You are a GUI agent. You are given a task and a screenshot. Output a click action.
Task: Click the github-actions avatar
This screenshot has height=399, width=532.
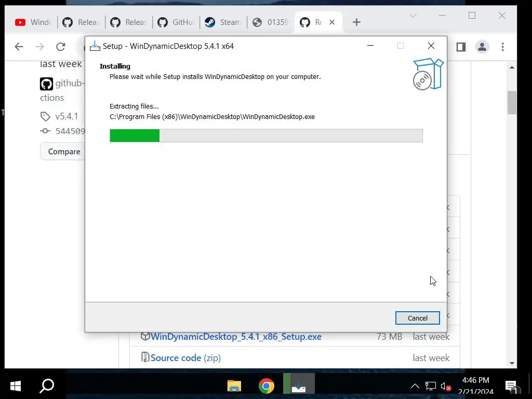click(46, 84)
